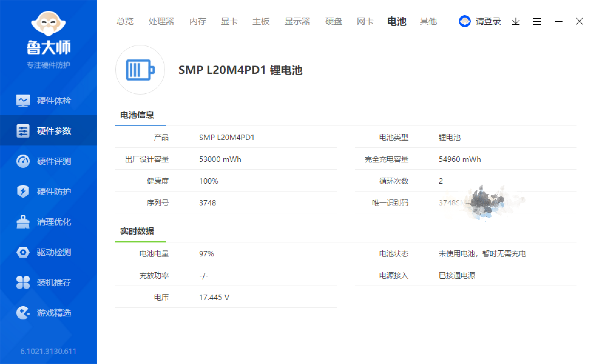This screenshot has height=364, width=595.
Task: Click battery level value 97%
Action: pyautogui.click(x=206, y=254)
